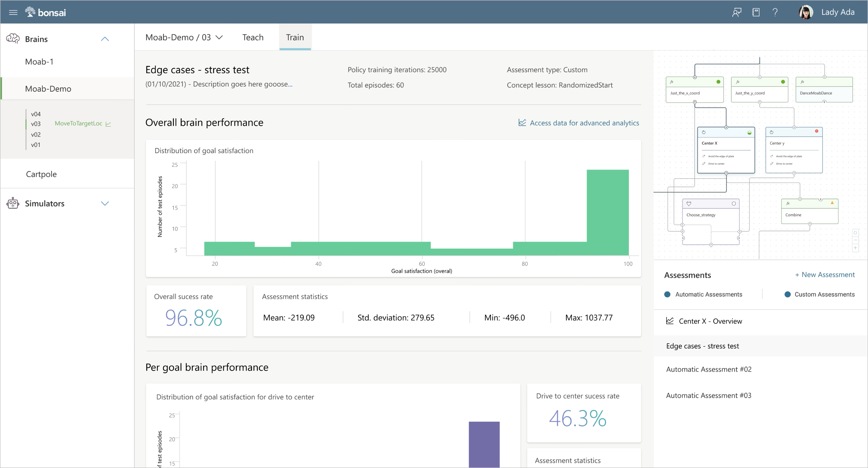Reset graph view with the refresh icon
The width and height of the screenshot is (868, 468).
tap(855, 233)
